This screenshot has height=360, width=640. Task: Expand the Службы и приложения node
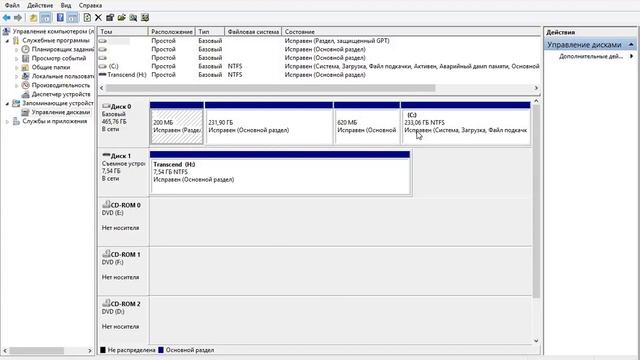pos(7,122)
